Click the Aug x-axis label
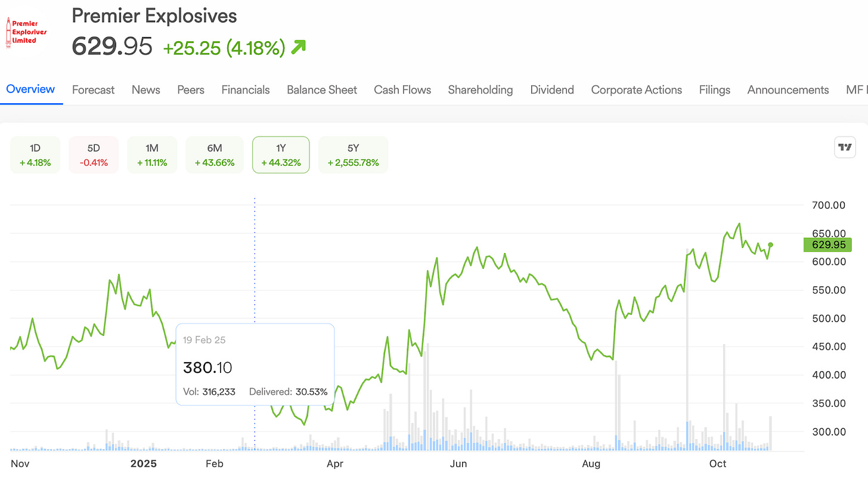This screenshot has height=482, width=868. (591, 464)
